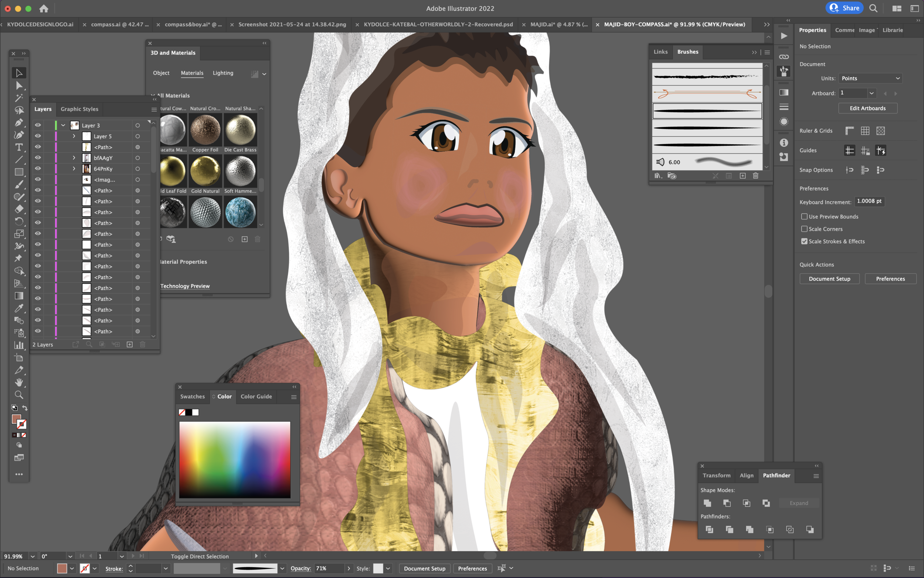924x578 pixels.
Task: Select the Zoom tool in toolbar
Action: [19, 395]
